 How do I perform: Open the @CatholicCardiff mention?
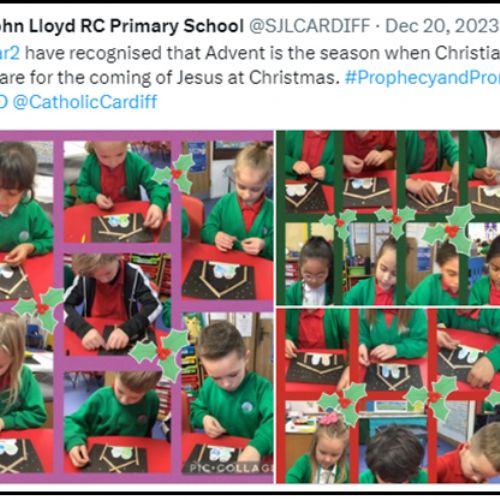pos(85,102)
